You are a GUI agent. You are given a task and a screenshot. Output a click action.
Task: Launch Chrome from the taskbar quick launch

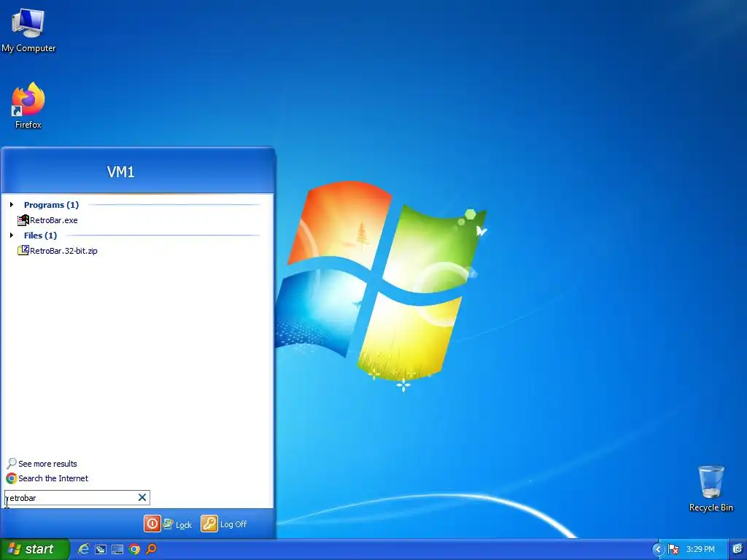click(x=134, y=550)
